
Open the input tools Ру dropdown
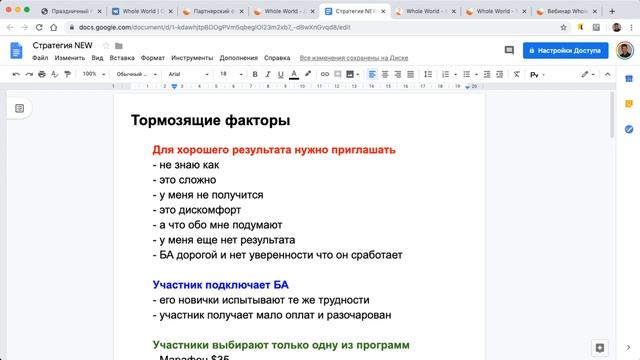[537, 75]
